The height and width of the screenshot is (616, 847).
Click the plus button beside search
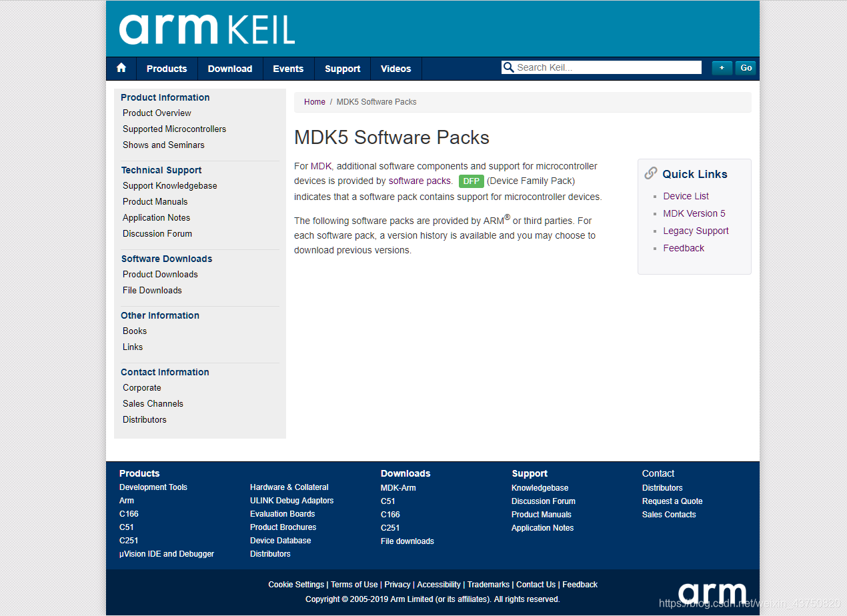[x=722, y=67]
